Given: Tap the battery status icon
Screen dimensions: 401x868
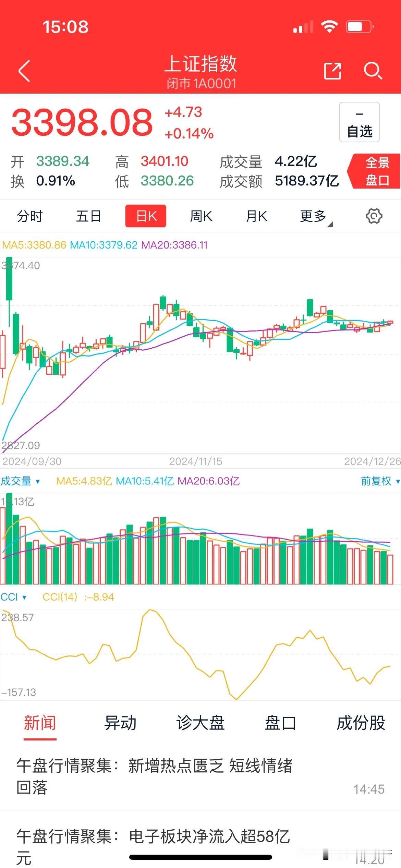Looking at the screenshot, I should (x=360, y=27).
